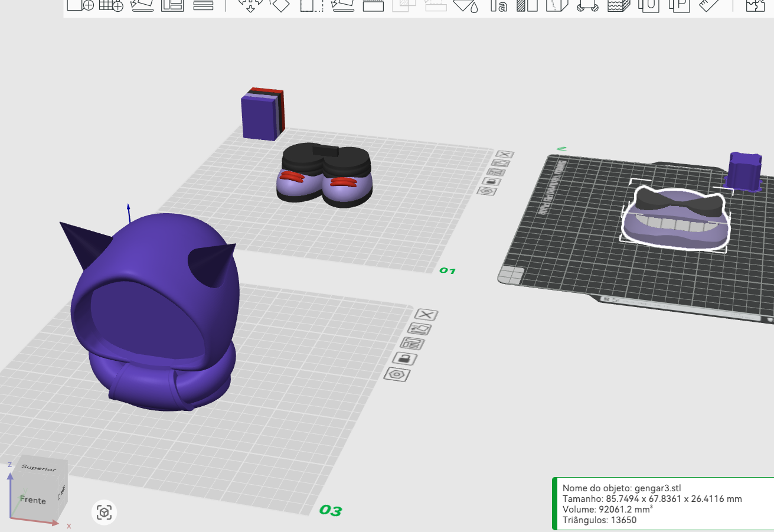Select the Auto orient tool in toolbar

coord(142,5)
